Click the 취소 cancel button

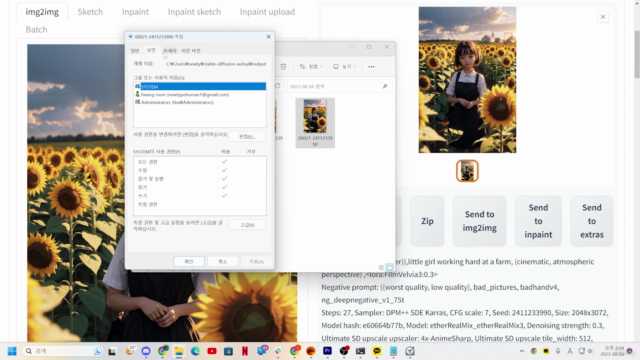pyautogui.click(x=222, y=261)
